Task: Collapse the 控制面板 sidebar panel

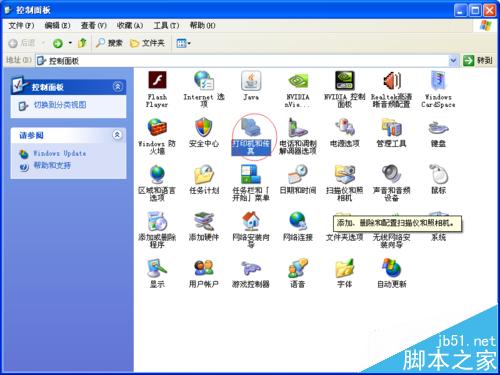Action: (x=117, y=87)
